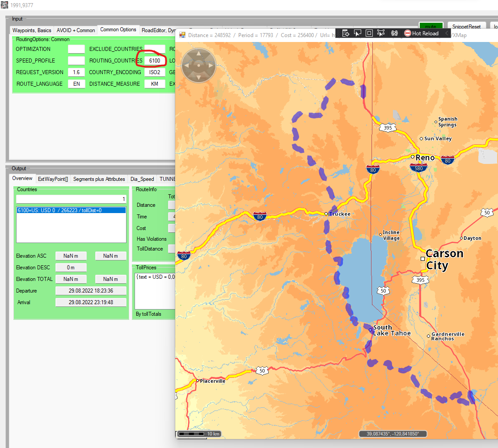Collapse the debug toolbar with chevron arrow
The height and width of the screenshot is (448, 498).
[446, 33]
